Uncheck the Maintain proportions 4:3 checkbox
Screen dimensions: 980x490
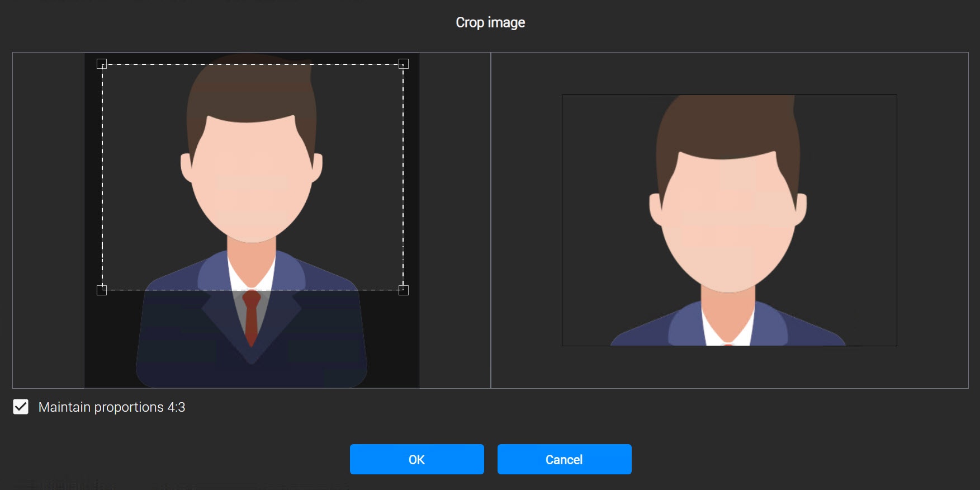tap(21, 407)
